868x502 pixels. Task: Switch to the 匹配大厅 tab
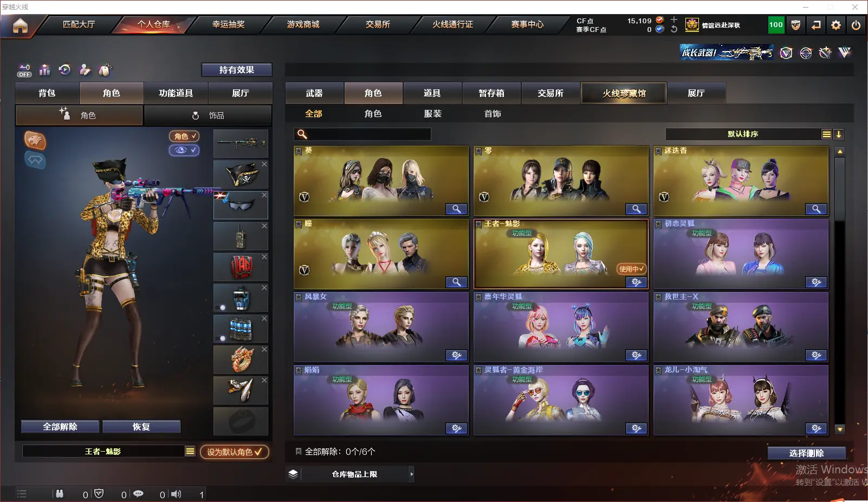[x=79, y=24]
